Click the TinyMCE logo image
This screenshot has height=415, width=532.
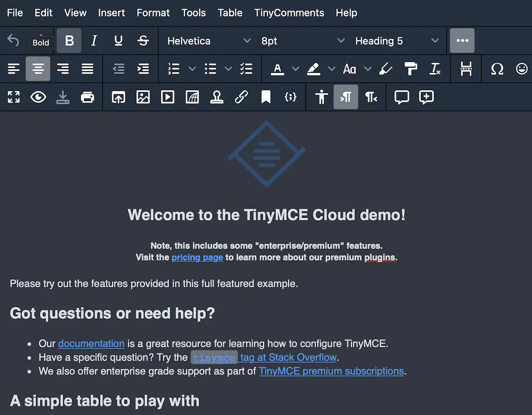pos(267,154)
